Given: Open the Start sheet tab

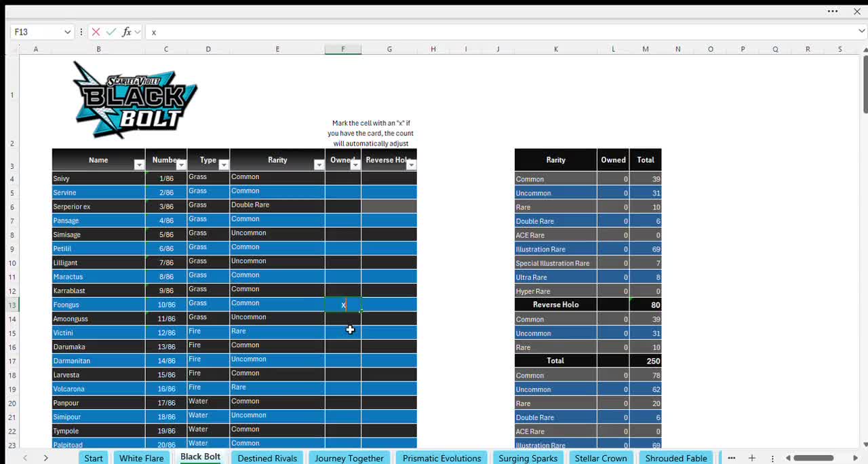Looking at the screenshot, I should coord(94,458).
